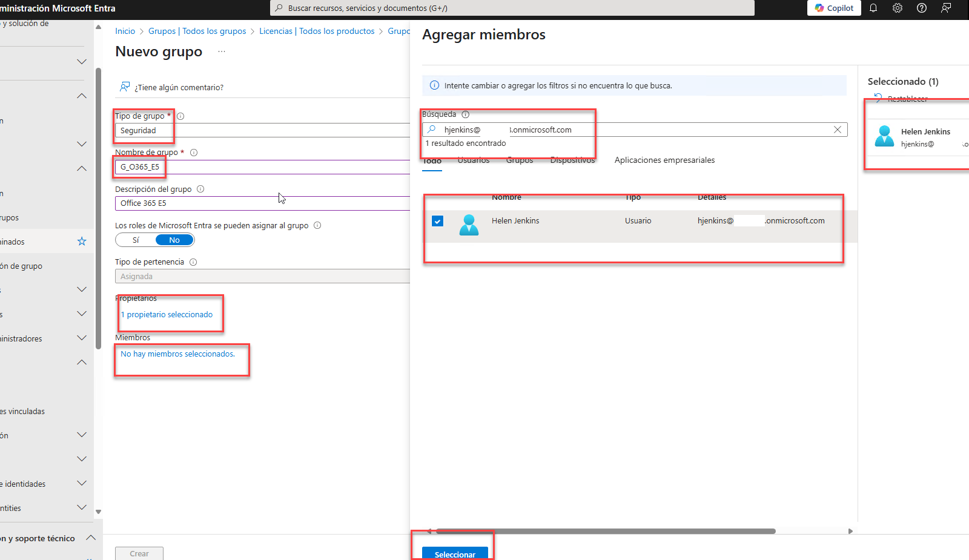Screen dimensions: 969x560
Task: Open the notifications bell
Action: 873,8
